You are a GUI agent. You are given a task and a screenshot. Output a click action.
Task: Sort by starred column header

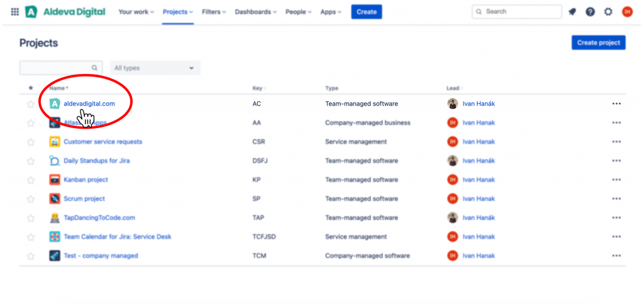[x=31, y=88]
